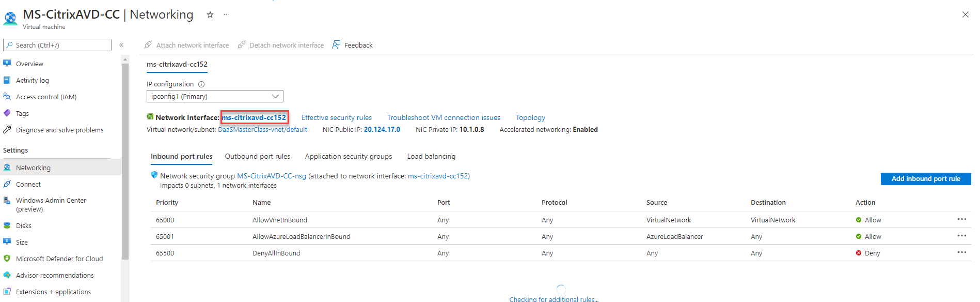Open ellipsis menu for AllowAzureLoadBalancerInBound rule
The image size is (980, 302).
(x=961, y=236)
